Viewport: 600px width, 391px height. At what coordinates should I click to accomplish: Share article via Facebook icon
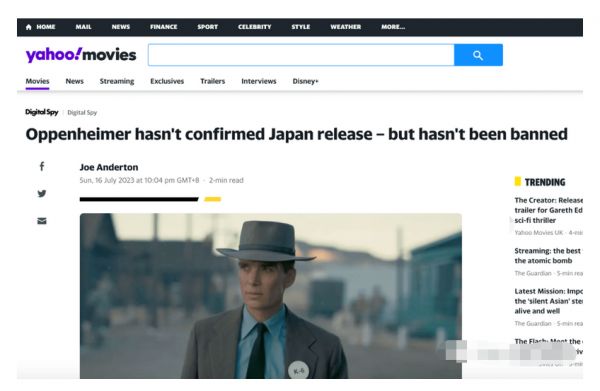click(42, 166)
